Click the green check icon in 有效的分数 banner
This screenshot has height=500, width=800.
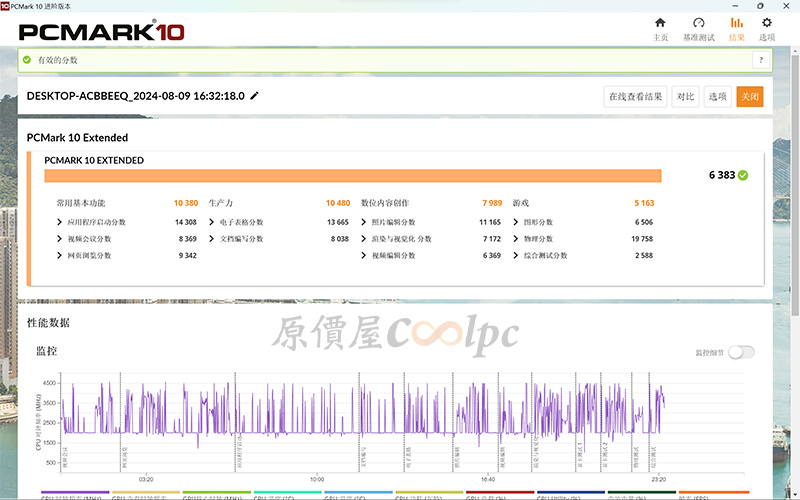(27, 60)
